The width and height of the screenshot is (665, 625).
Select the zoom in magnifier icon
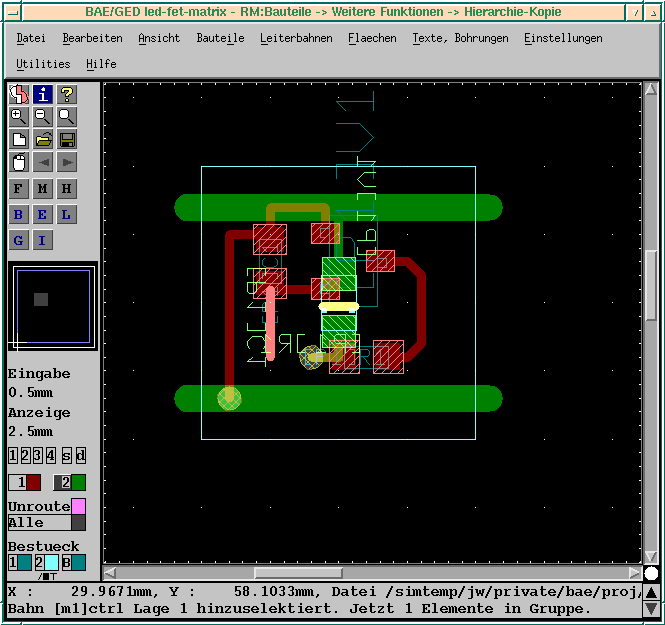(19, 117)
